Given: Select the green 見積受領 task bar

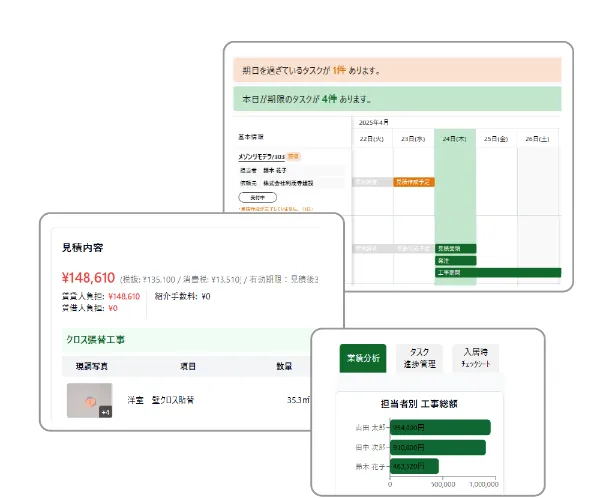Looking at the screenshot, I should tap(455, 248).
